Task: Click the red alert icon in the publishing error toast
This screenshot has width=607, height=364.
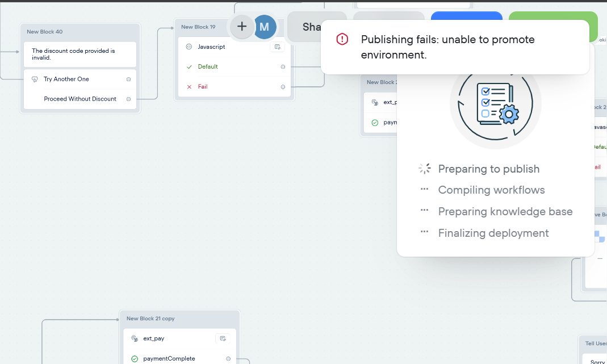Action: [x=341, y=39]
